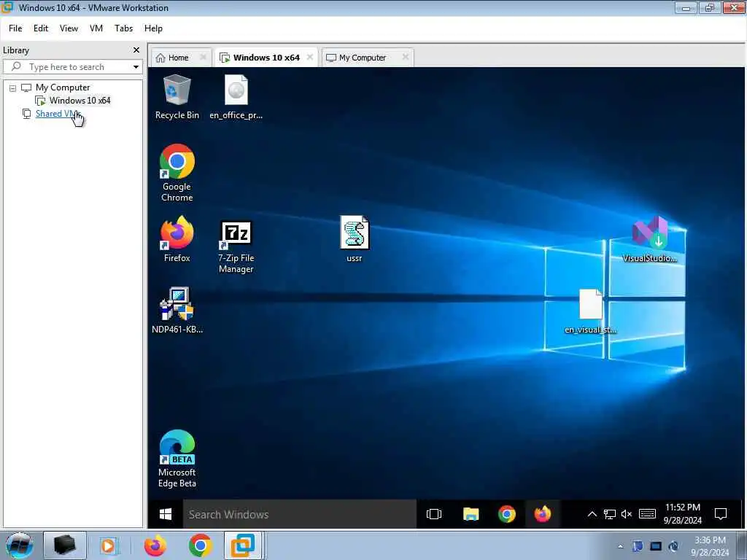Image resolution: width=747 pixels, height=560 pixels.
Task: Open the VM menu
Action: 96,28
